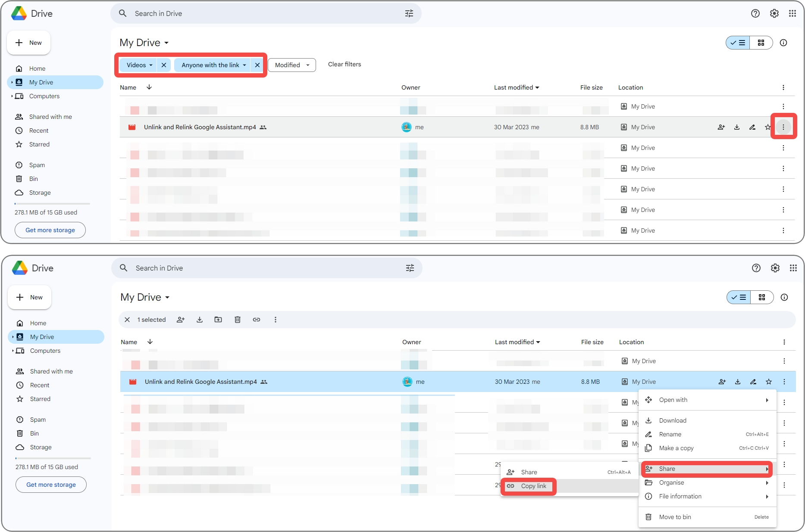The width and height of the screenshot is (805, 532).
Task: Click Get more storage in upper window
Action: [50, 230]
